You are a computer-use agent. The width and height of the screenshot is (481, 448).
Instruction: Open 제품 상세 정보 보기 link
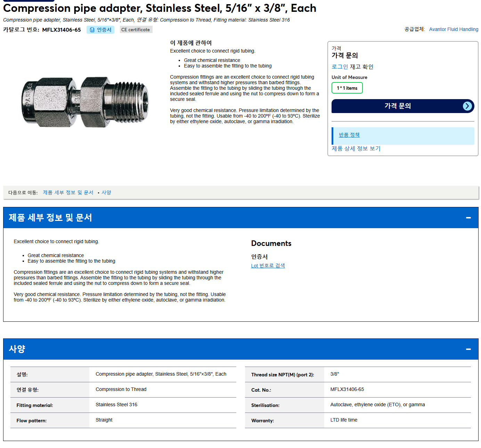pos(356,149)
